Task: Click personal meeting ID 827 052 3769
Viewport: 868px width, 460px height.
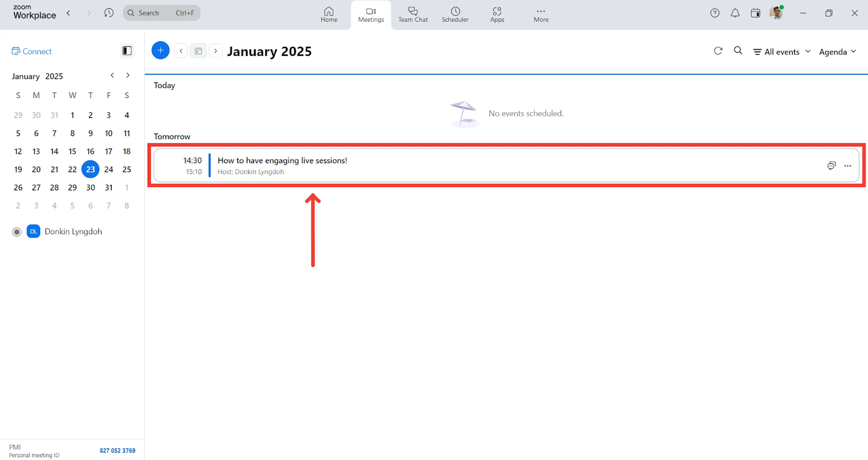Action: (117, 451)
